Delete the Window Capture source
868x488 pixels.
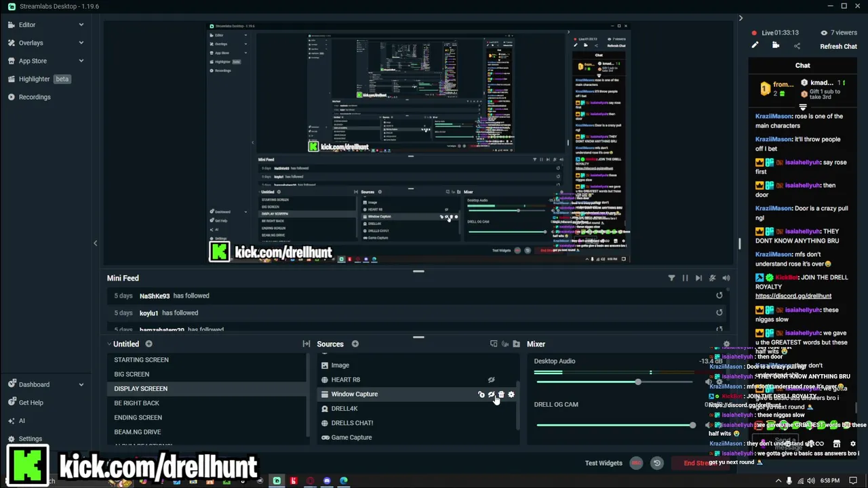pos(501,394)
